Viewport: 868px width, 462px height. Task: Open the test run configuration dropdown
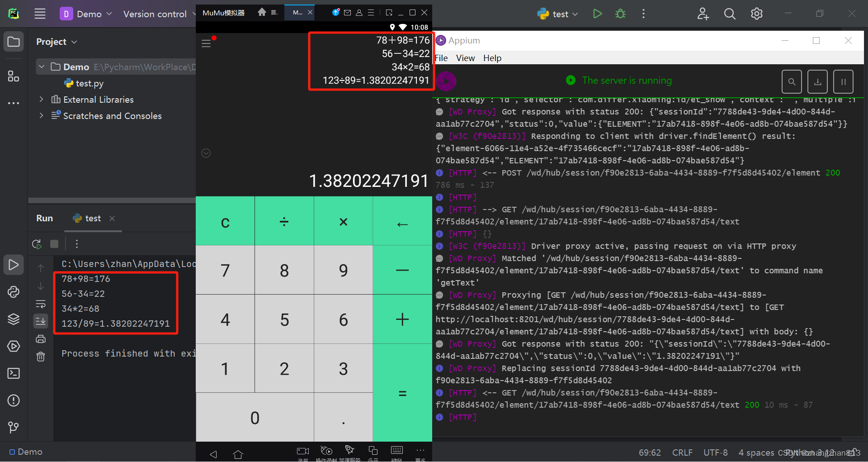click(558, 14)
